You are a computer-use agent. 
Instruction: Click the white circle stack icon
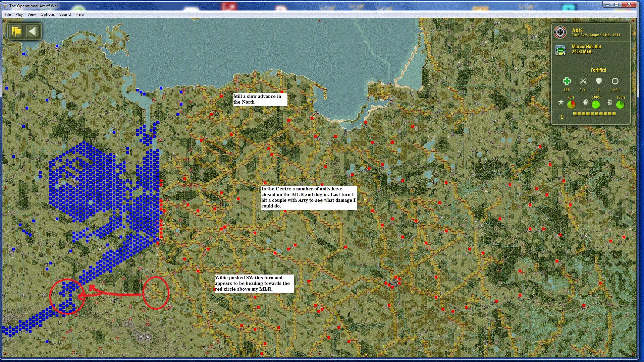615,81
